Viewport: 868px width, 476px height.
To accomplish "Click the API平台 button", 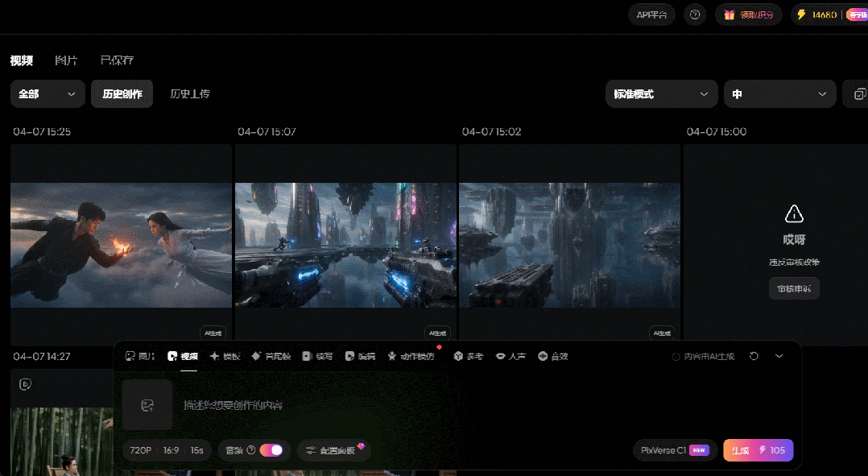I will (x=651, y=15).
